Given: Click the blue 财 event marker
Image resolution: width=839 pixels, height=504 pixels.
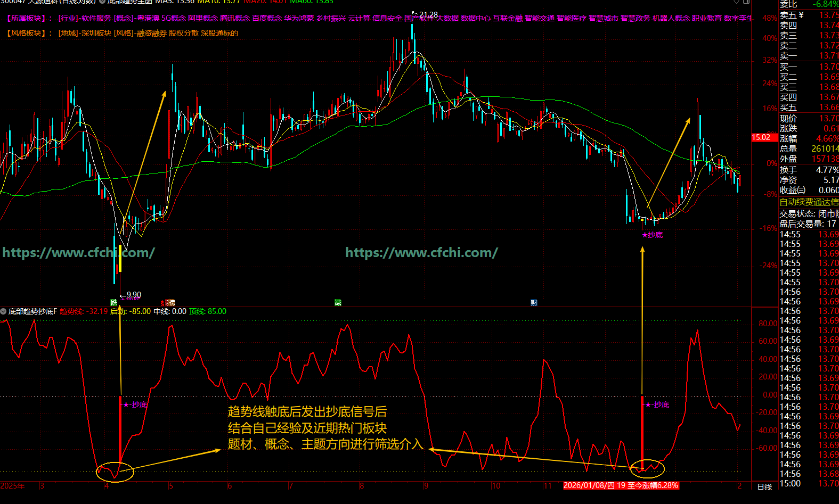Looking at the screenshot, I should (534, 302).
